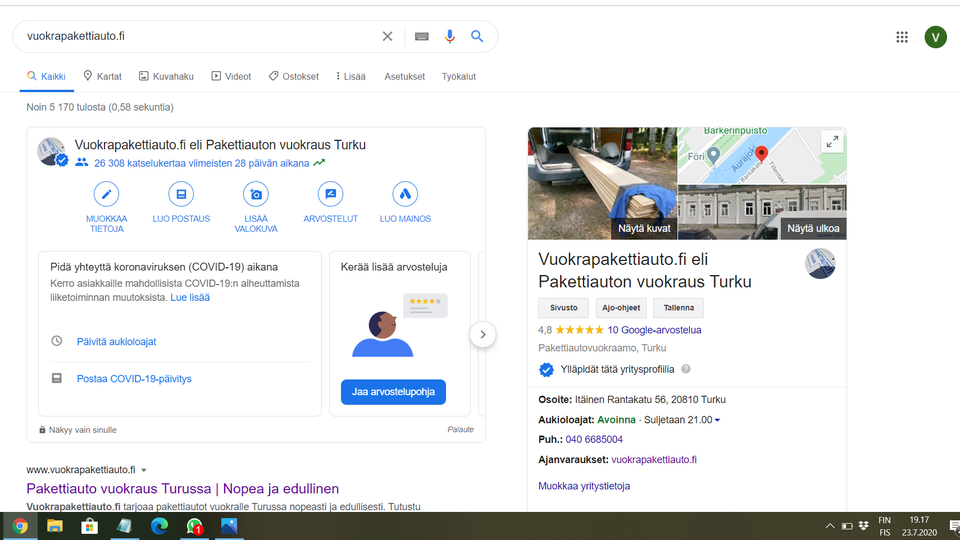Open Pakettiauto vuokraus Turussa result title
Image resolution: width=960 pixels, height=540 pixels.
tap(182, 489)
